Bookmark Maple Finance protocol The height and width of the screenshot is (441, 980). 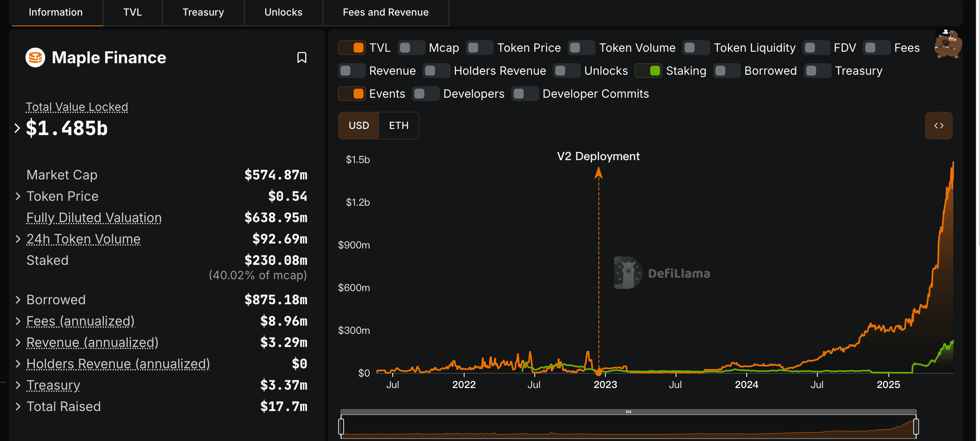pyautogui.click(x=302, y=57)
